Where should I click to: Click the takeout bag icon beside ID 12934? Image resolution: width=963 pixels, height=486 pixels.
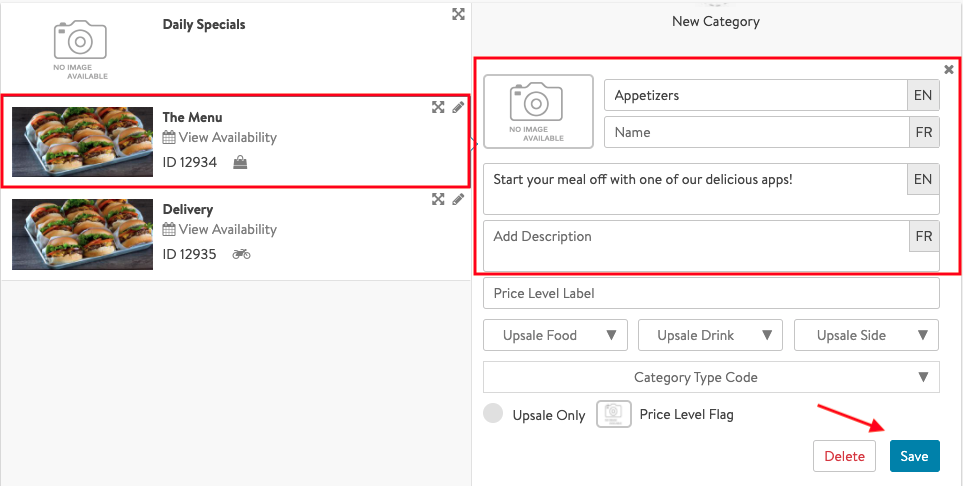240,163
